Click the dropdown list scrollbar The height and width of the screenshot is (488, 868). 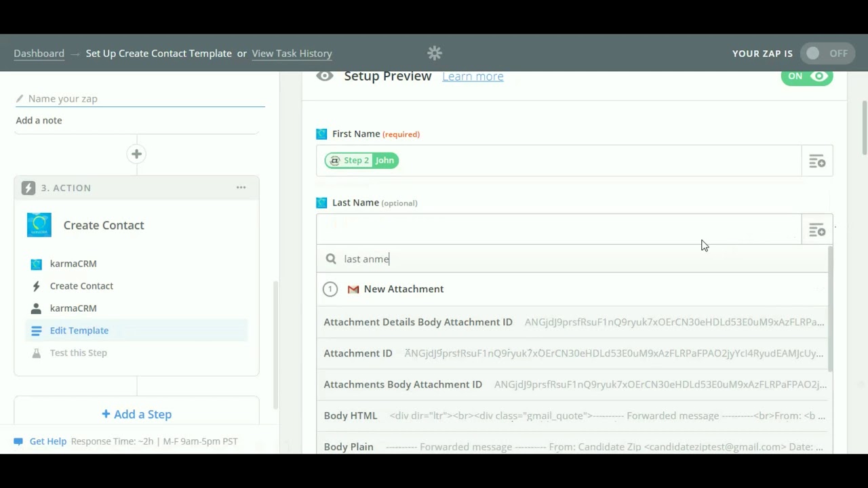(831, 309)
